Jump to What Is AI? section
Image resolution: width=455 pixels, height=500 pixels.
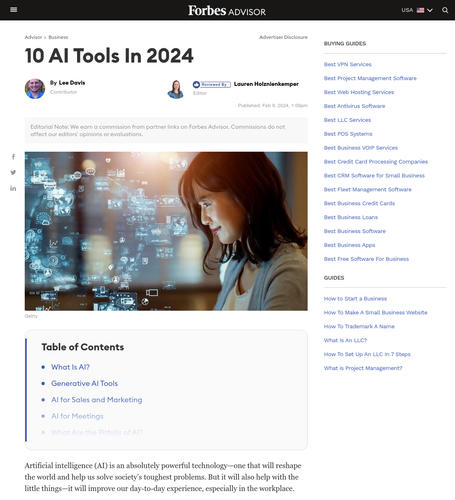70,367
